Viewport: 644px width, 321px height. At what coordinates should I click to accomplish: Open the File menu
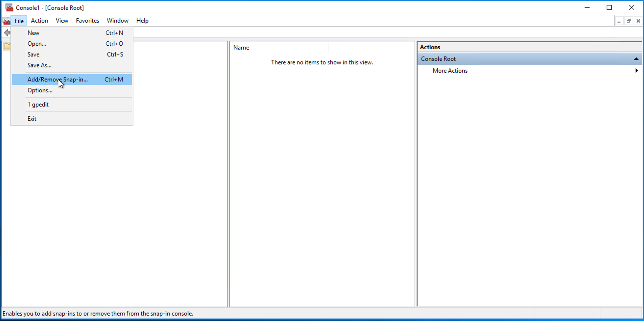point(19,21)
